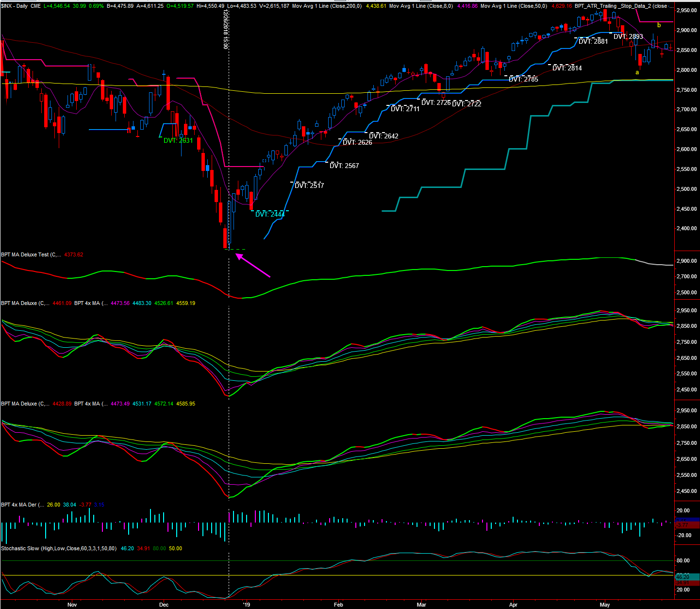The width and height of the screenshot is (700, 609).
Task: Click the yellow wave label 'b'
Action: click(659, 25)
